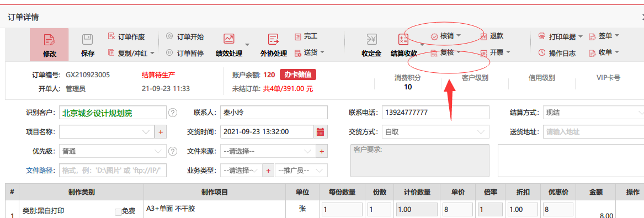Click the 金额 column header
Image resolution: width=644 pixels, height=218 pixels.
coord(595,192)
